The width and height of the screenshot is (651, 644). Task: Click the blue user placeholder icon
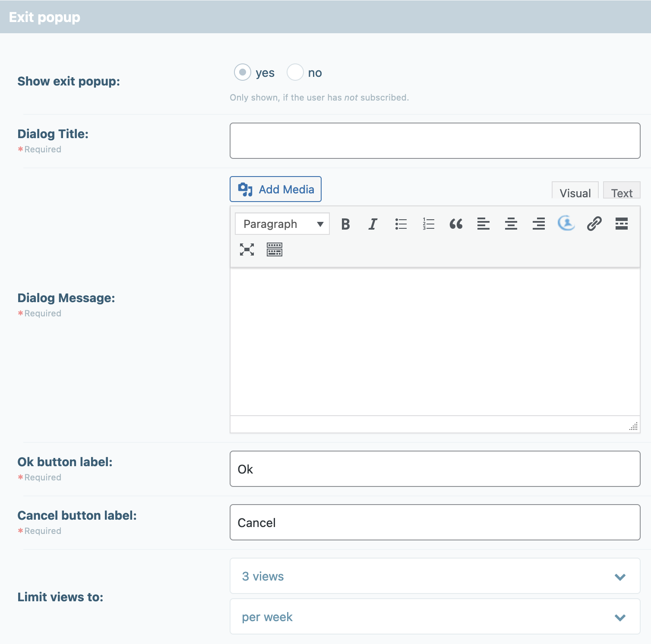pos(566,223)
